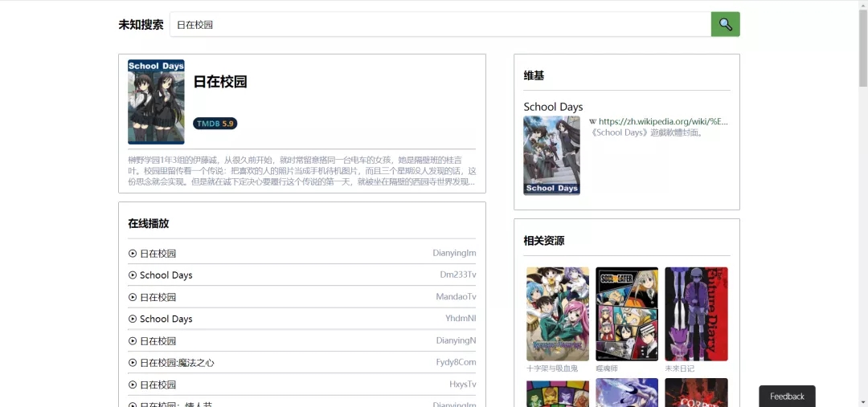The height and width of the screenshot is (407, 868).
Task: Click the green magnifier search button
Action: tap(725, 24)
